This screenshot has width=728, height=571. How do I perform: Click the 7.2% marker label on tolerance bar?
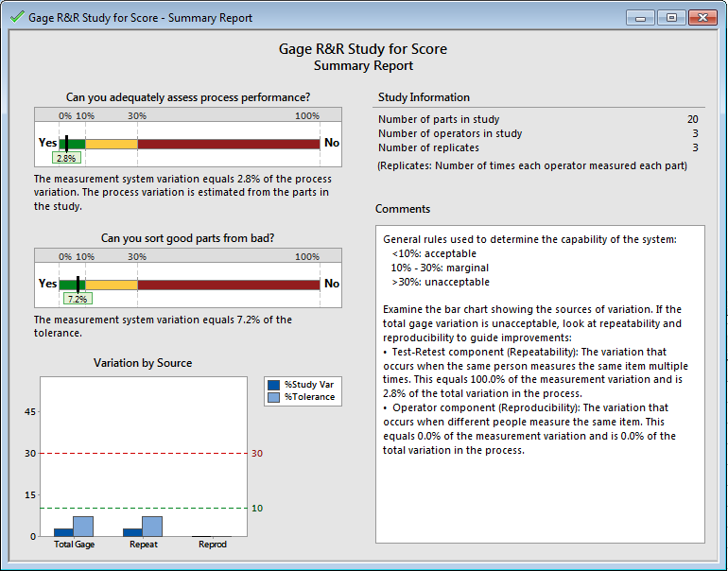(77, 298)
